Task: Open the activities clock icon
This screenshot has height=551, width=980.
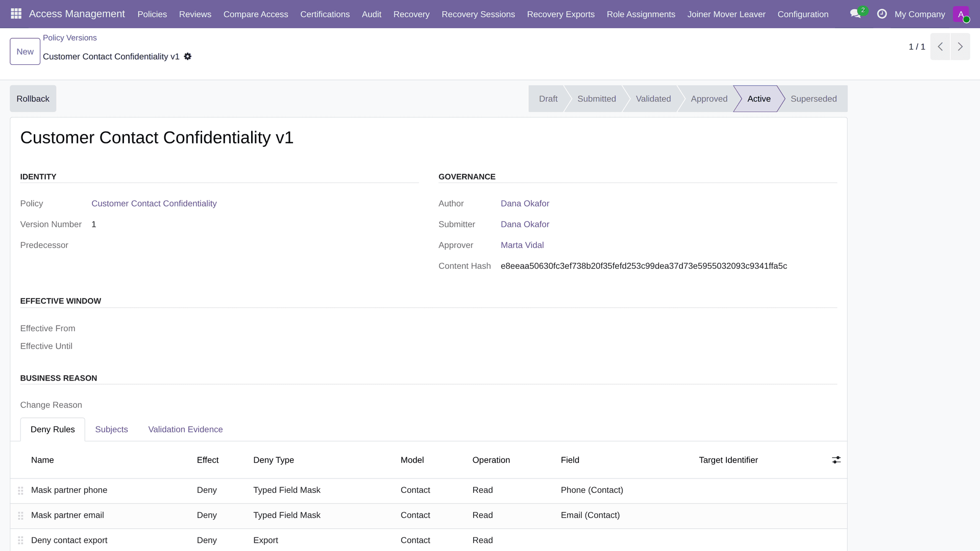Action: 881,14
